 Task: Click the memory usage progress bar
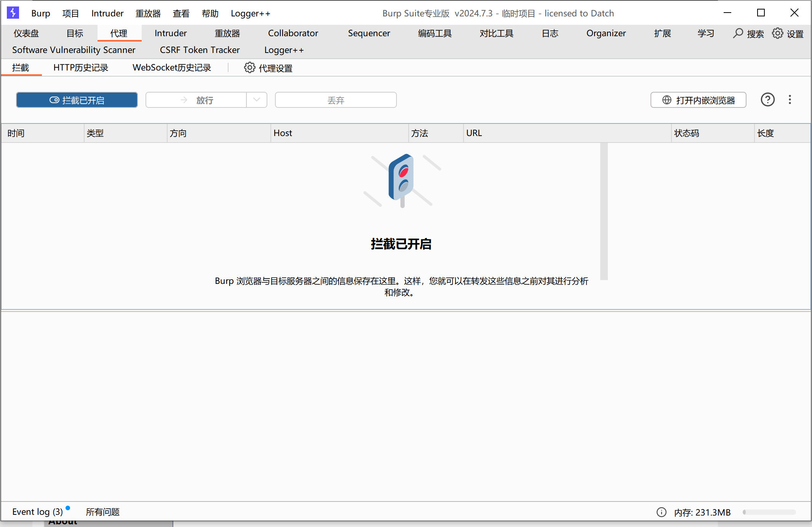click(769, 512)
